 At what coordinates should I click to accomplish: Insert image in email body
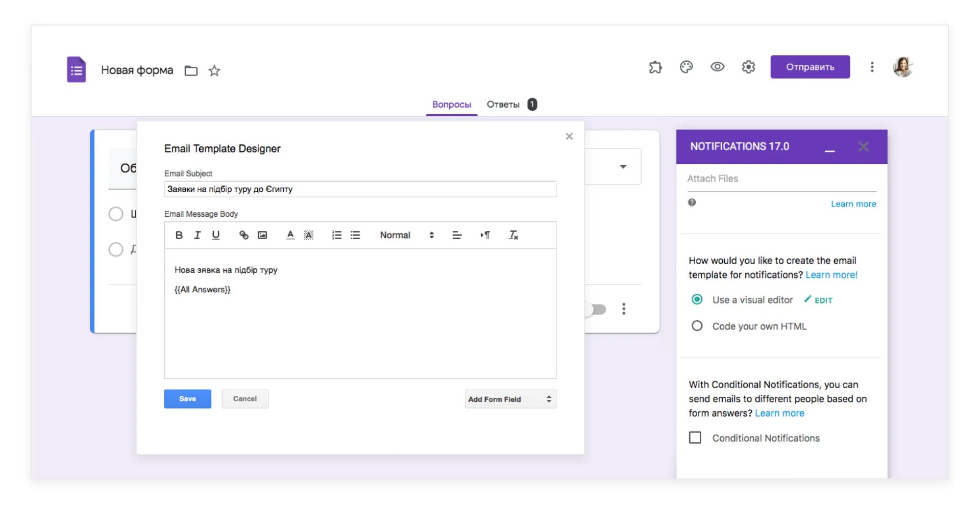tap(262, 235)
